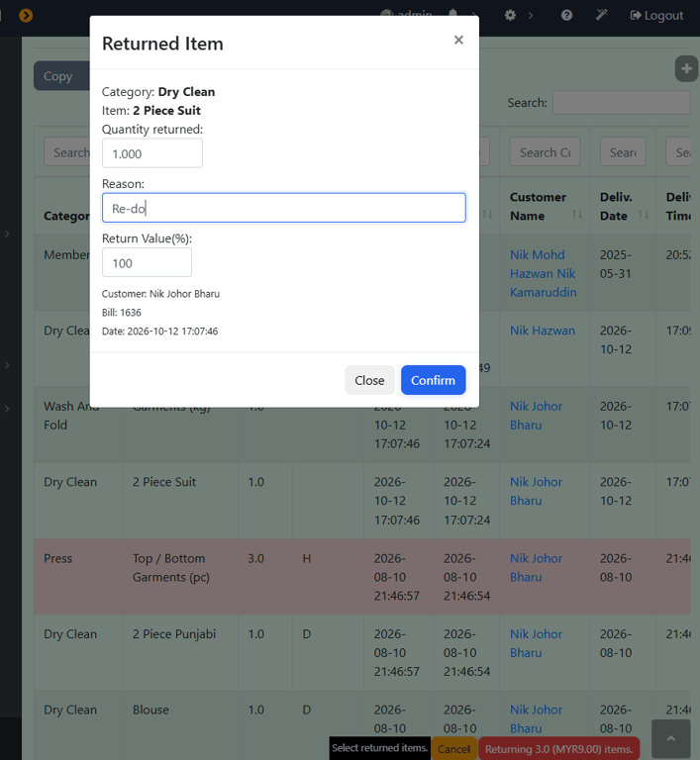This screenshot has width=700, height=760.
Task: Expand the chevron next to the bell
Action: pos(474,15)
